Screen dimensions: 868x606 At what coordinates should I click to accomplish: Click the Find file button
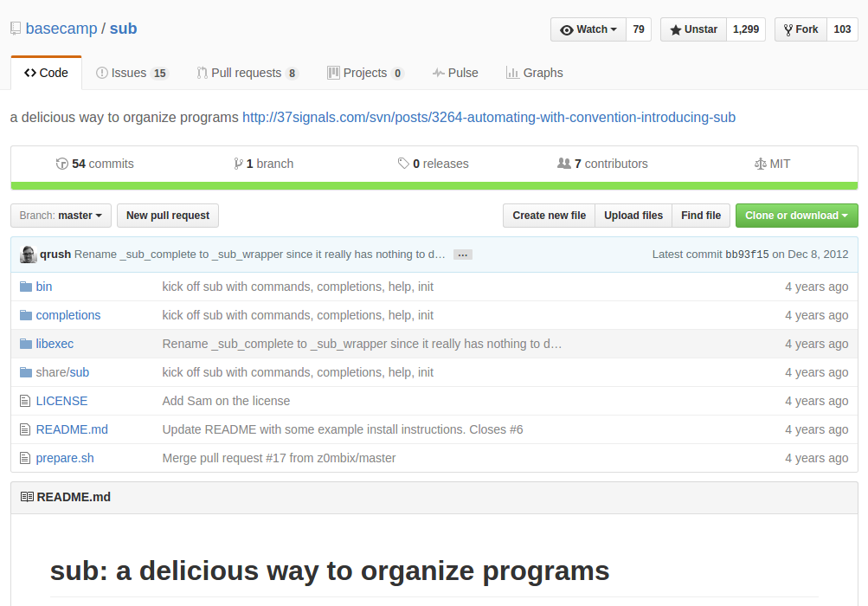click(x=701, y=216)
